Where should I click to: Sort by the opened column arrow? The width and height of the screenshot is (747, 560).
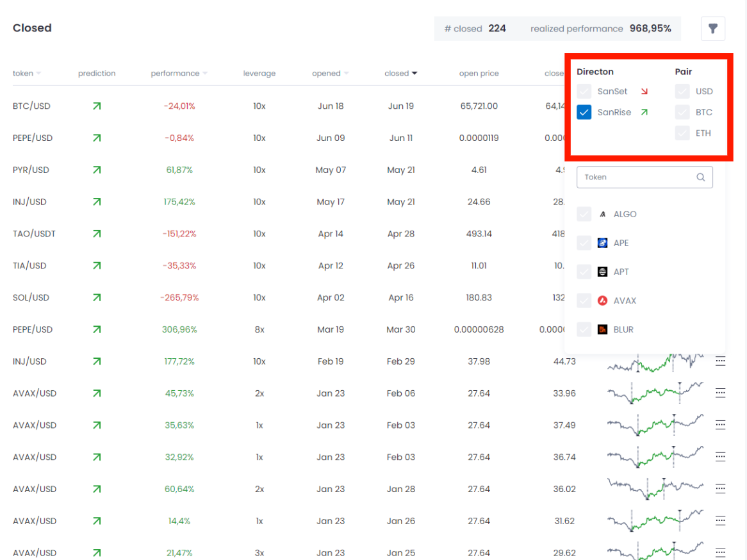pos(347,74)
